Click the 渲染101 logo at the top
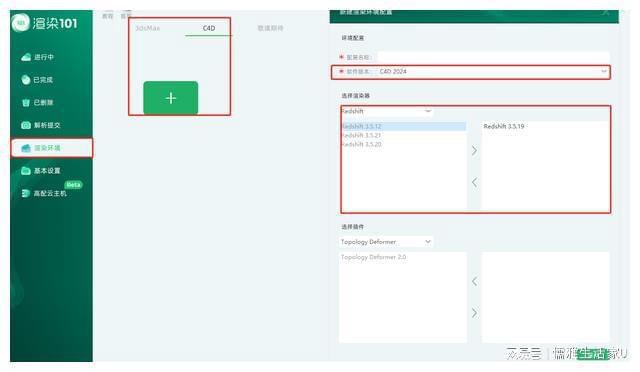 45,23
